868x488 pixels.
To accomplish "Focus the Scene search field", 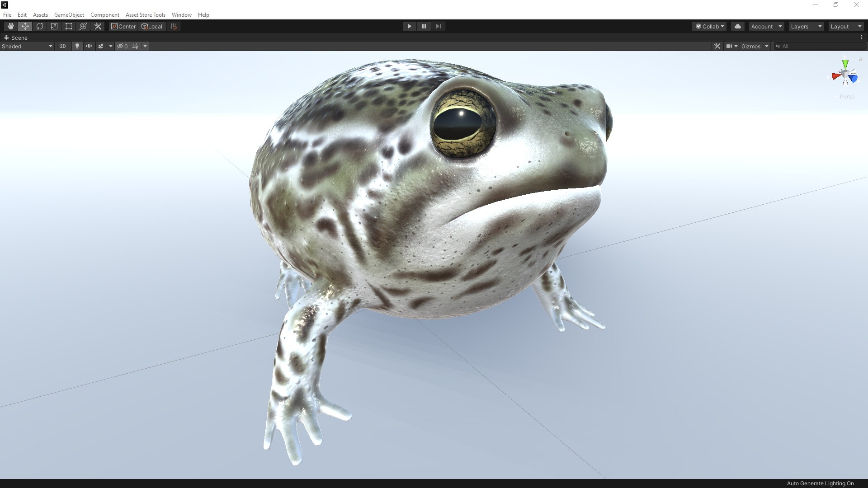I will click(x=821, y=46).
